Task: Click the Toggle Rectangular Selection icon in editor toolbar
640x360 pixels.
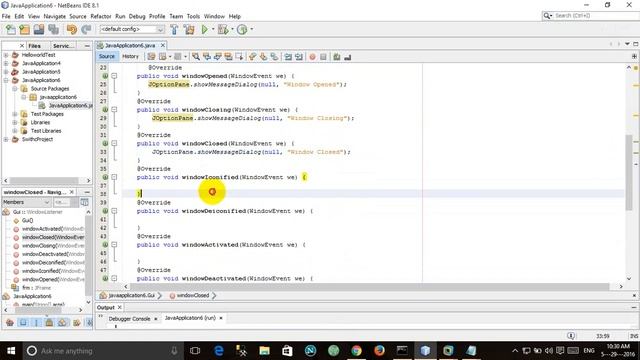Action: (239, 57)
